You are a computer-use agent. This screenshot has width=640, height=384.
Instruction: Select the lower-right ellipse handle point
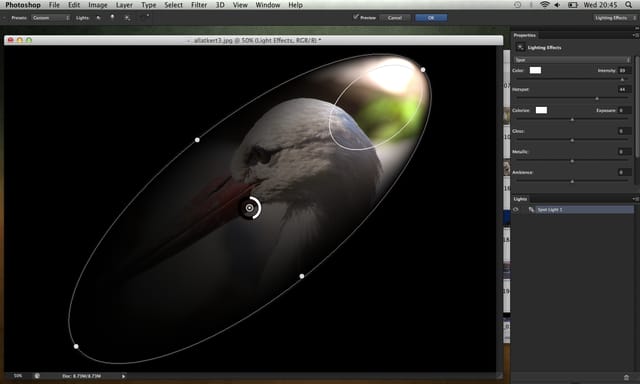click(302, 276)
